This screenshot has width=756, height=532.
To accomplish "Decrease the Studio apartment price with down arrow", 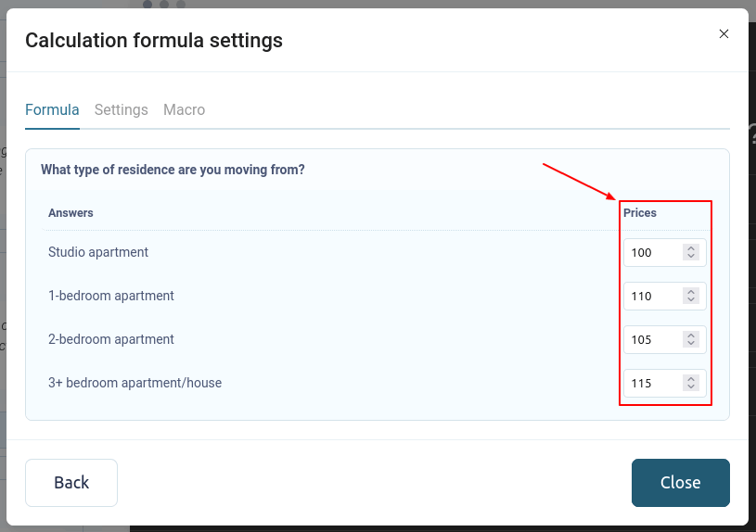I will click(690, 257).
